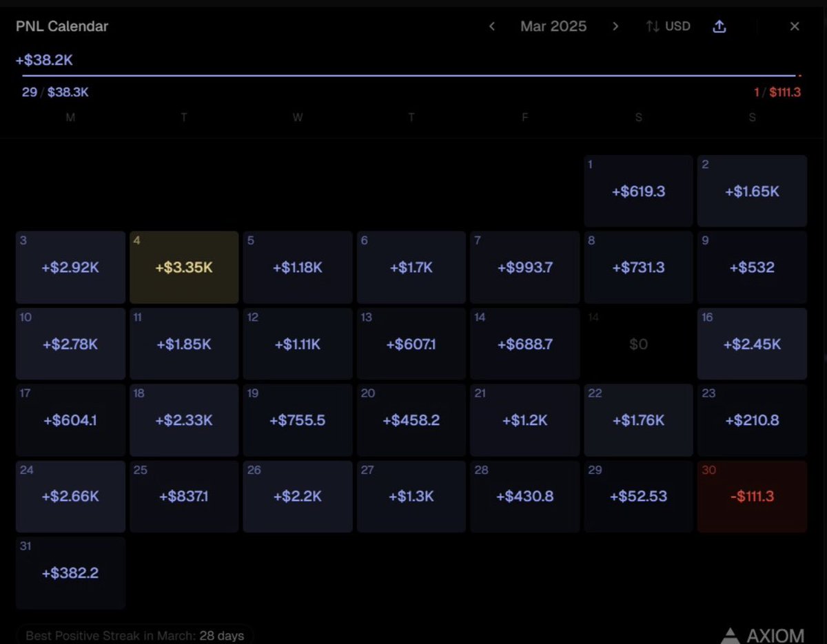827x644 pixels.
Task: Click the 29 / $38.3K positive days summary
Action: (55, 92)
